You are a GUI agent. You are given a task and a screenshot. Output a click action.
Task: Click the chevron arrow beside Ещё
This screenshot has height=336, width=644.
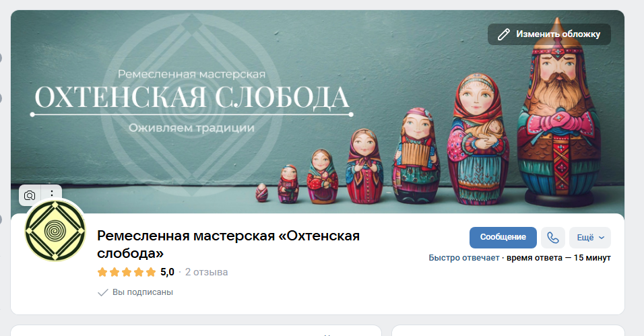point(602,238)
